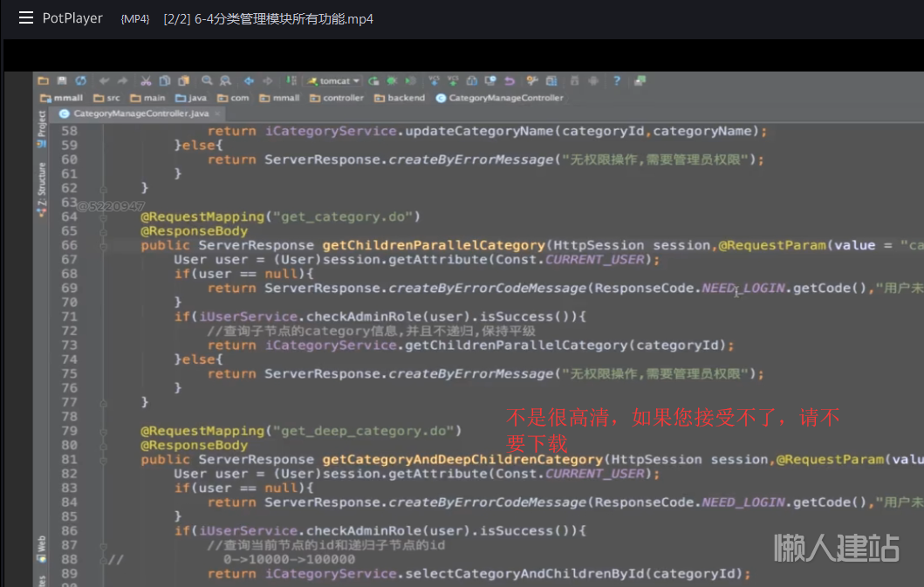Select the java breadcrumb folder
Viewport: 924px width, 587px height.
point(191,98)
